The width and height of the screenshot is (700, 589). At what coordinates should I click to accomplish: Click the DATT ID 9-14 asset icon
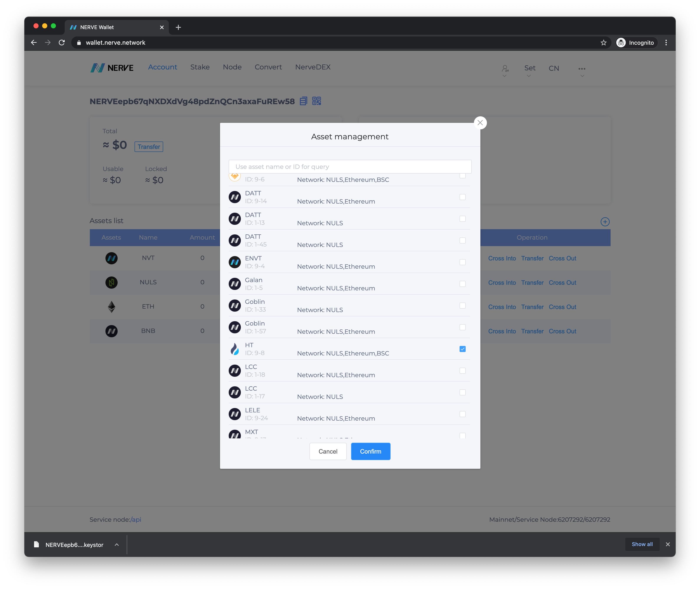point(235,197)
